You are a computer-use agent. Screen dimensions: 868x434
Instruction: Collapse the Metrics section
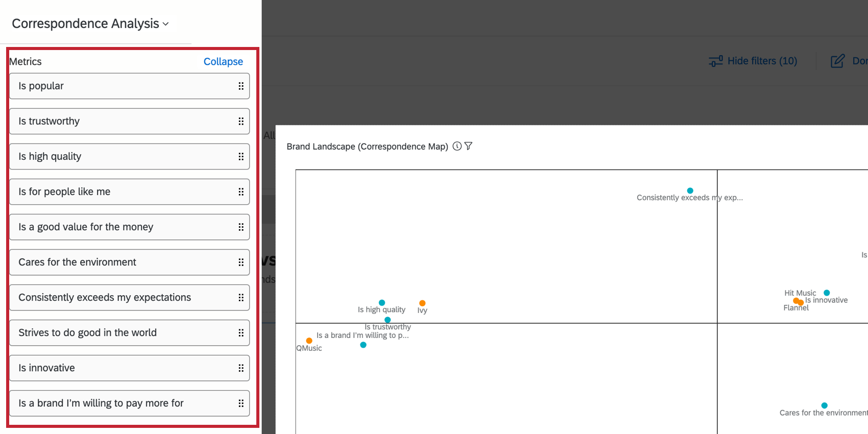tap(223, 61)
